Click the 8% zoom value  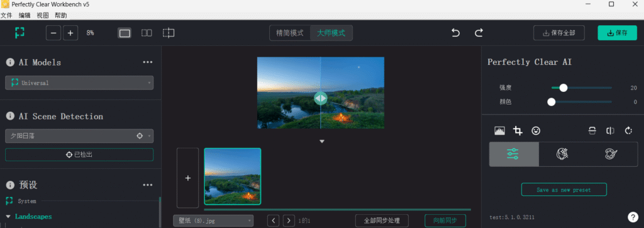click(x=90, y=33)
